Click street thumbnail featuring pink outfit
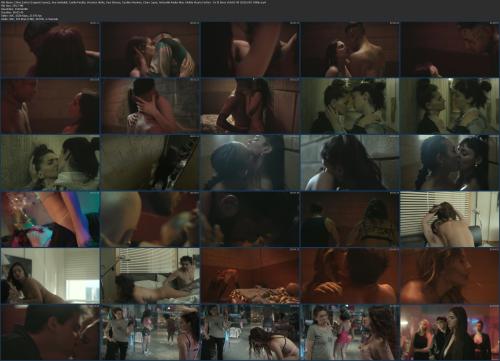 (x=350, y=332)
